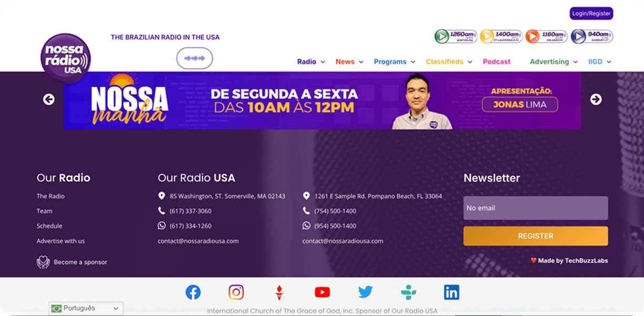Click the WhatsApp icon beside (954) 500-1400
Screen dimensions: 644x316
[306, 226]
